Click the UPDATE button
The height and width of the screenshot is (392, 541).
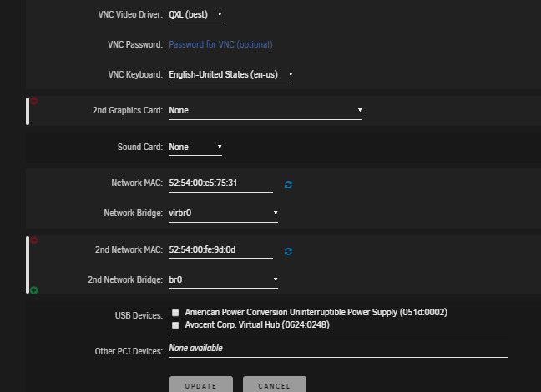201,385
